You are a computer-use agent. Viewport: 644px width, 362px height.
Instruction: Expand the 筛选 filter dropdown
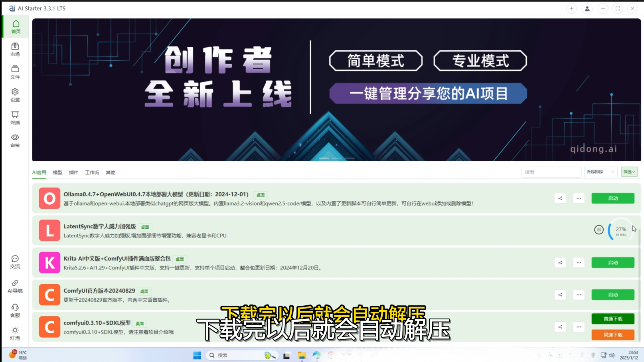pyautogui.click(x=629, y=172)
